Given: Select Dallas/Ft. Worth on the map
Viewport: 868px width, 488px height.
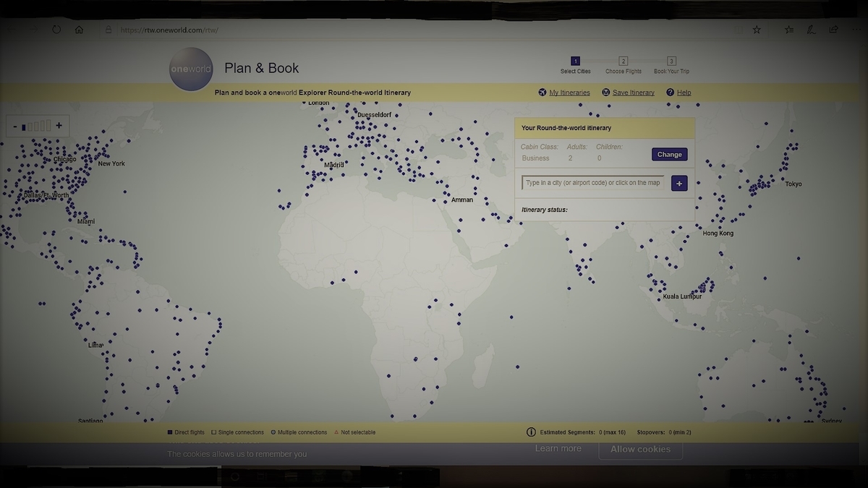Looking at the screenshot, I should (x=46, y=195).
